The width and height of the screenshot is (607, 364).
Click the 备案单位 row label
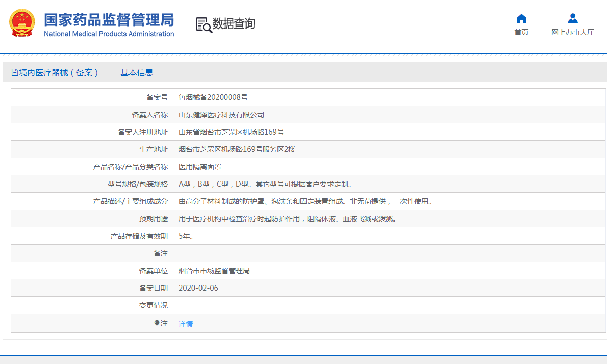[x=154, y=271]
